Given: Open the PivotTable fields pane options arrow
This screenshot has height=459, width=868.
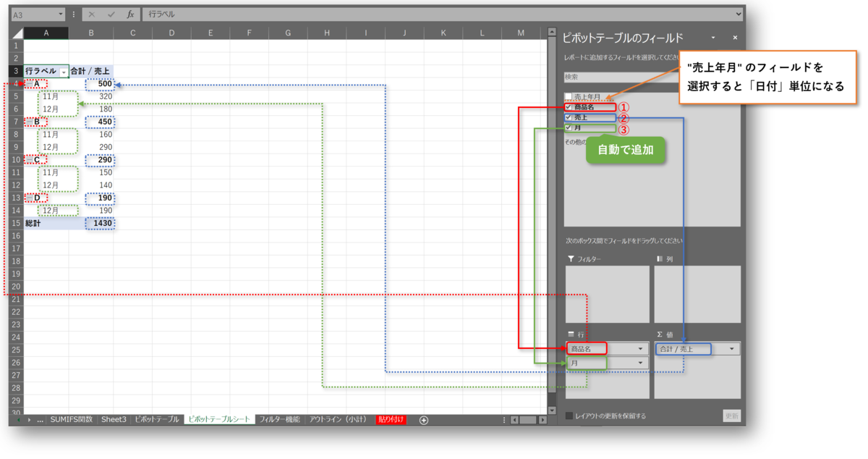Looking at the screenshot, I should pos(713,37).
